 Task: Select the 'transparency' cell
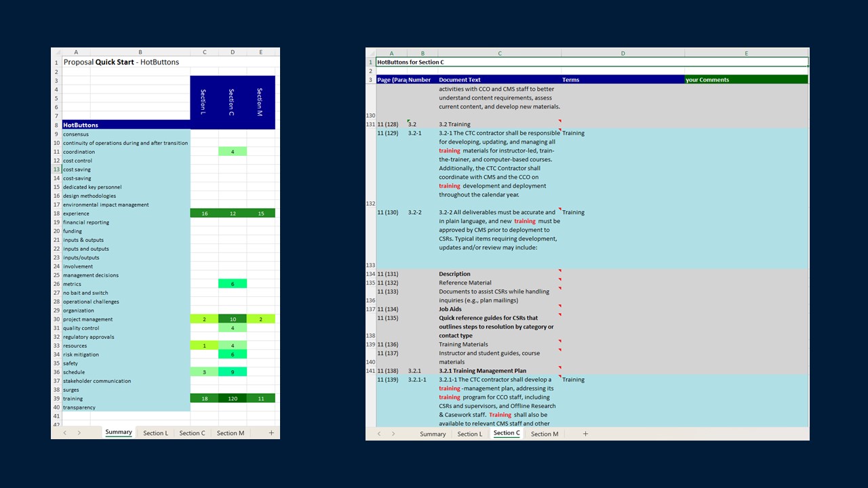coord(126,407)
